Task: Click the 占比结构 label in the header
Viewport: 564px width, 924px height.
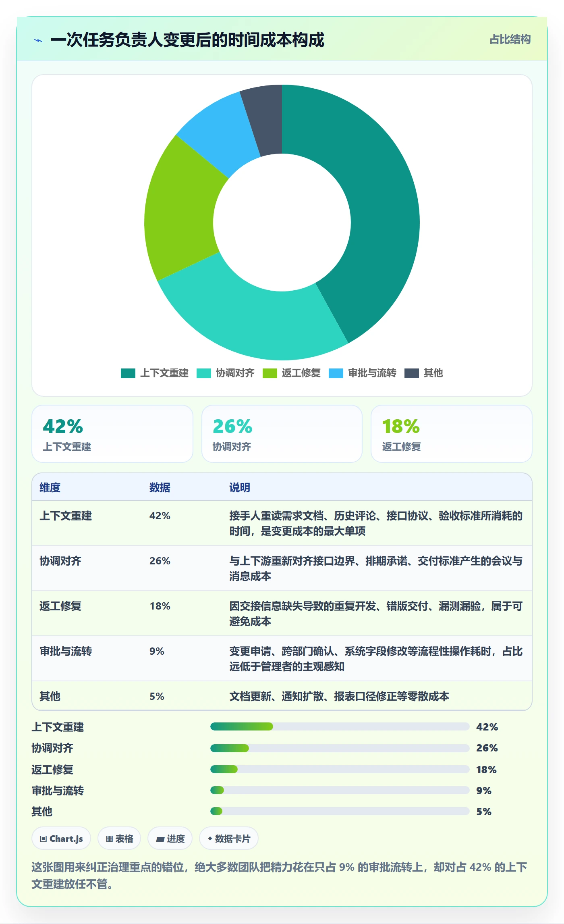Action: point(510,40)
